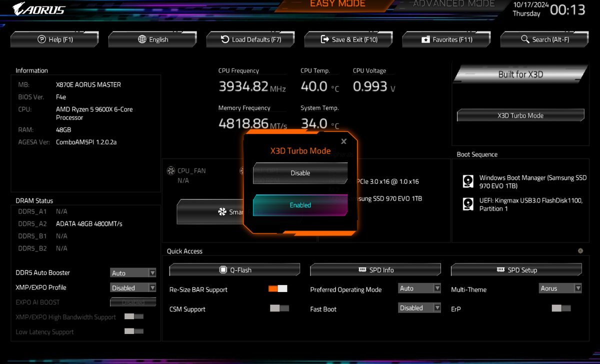
Task: Click the Kingmax USB drive icon
Action: (x=467, y=204)
